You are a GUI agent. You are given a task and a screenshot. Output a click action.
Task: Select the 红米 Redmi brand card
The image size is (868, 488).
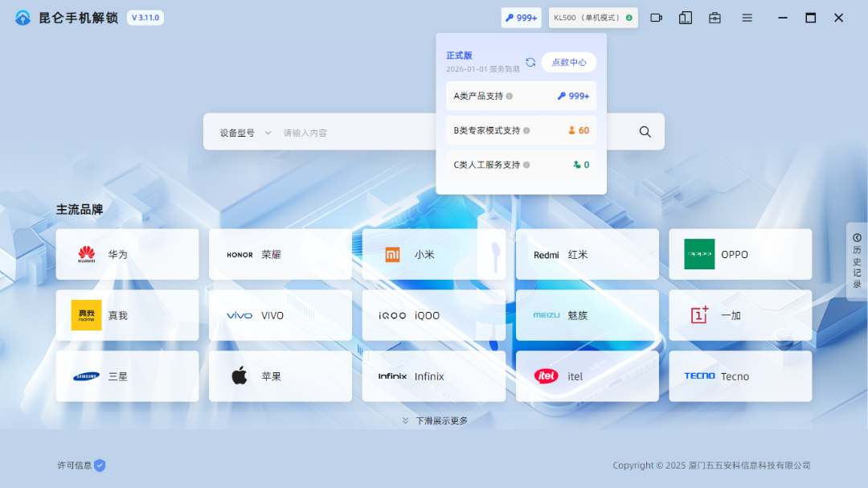(587, 254)
